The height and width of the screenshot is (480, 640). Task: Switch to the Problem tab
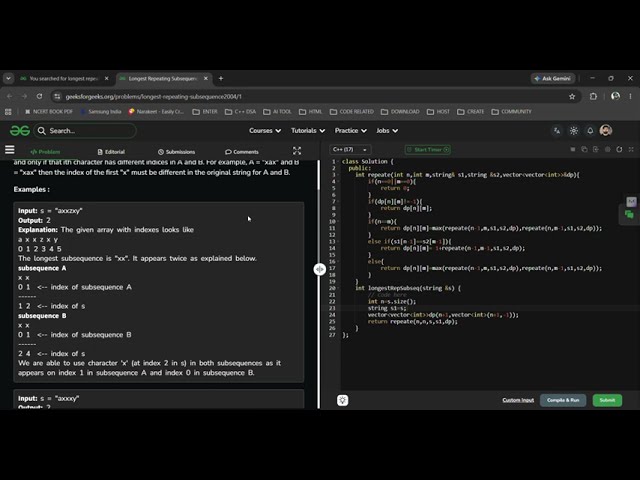45,152
